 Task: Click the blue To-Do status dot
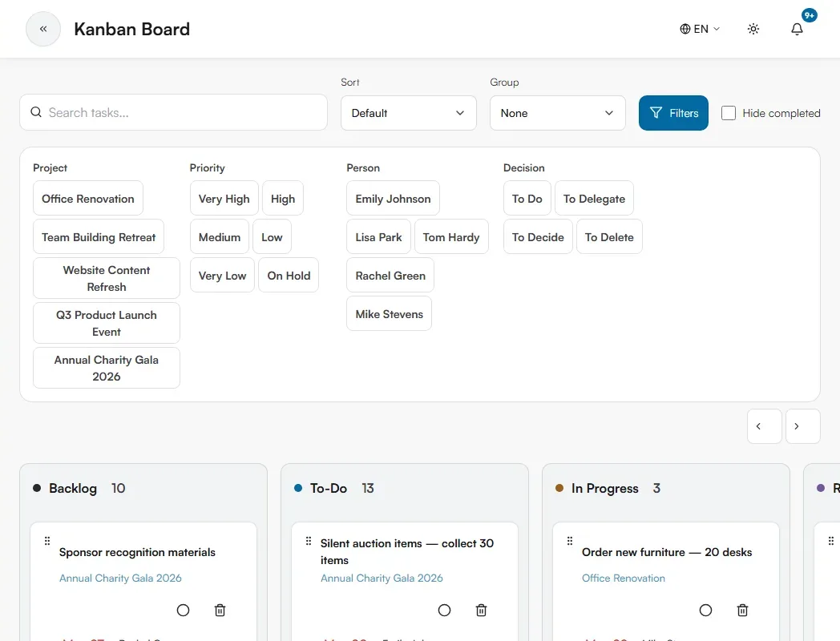tap(298, 488)
